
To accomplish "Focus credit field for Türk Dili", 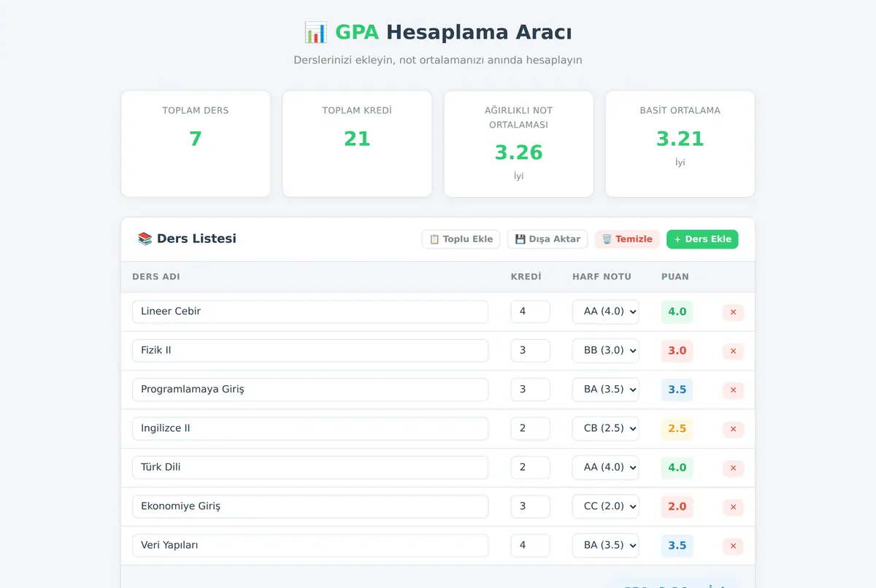I will [x=530, y=468].
